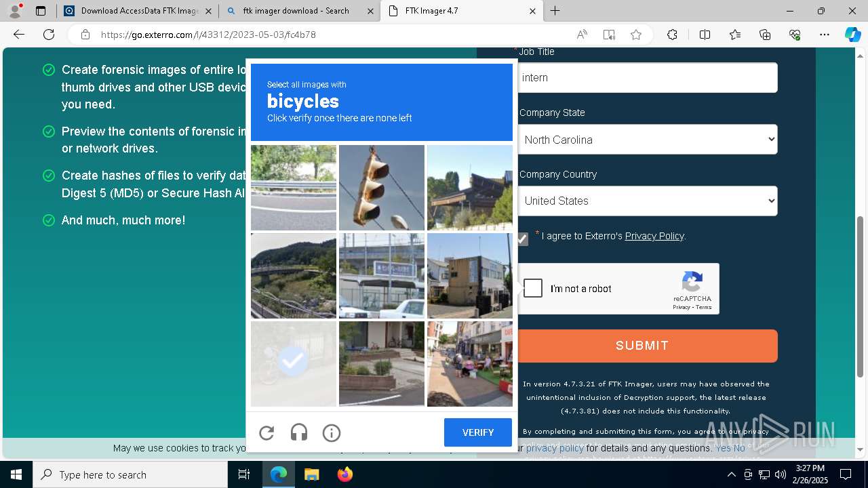Screen dimensions: 868x488
Task: Close the FTK Imager 4.7 tab
Action: [532, 11]
